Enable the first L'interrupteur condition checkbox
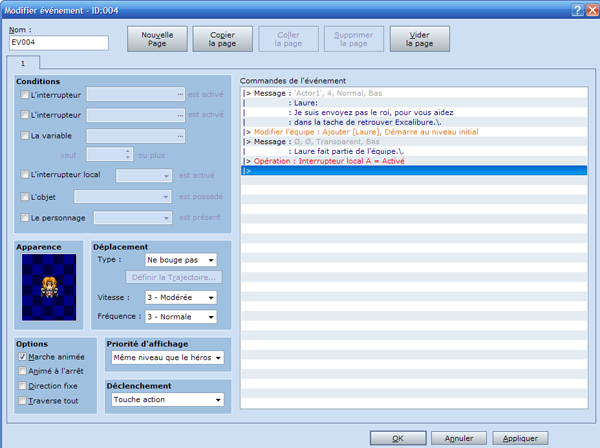The height and width of the screenshot is (448, 600). 24,94
